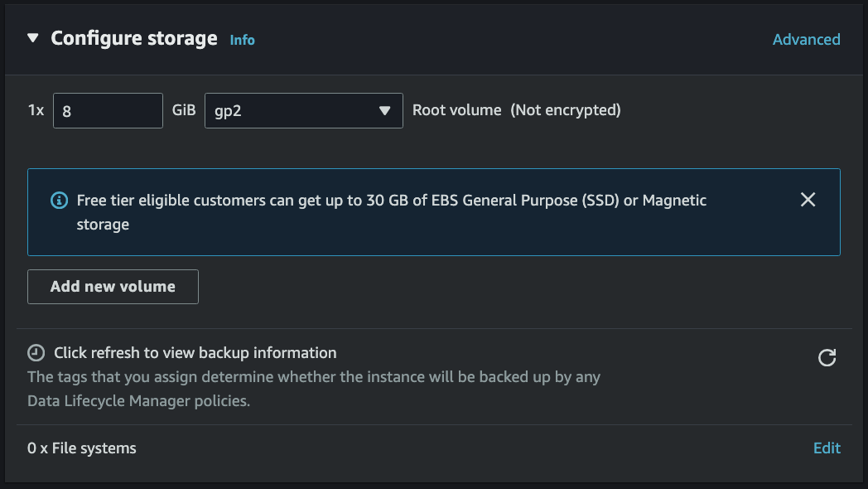Click the Root volume label
Screen dimensions: 868x489
point(456,109)
